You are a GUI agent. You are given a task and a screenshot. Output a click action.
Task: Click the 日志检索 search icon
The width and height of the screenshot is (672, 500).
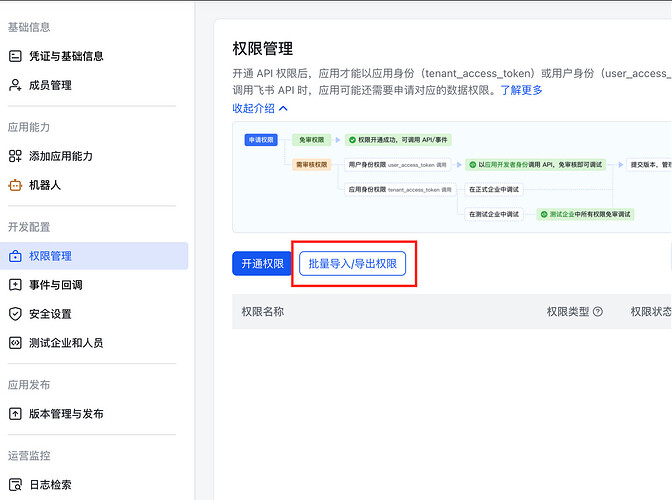coord(15,485)
